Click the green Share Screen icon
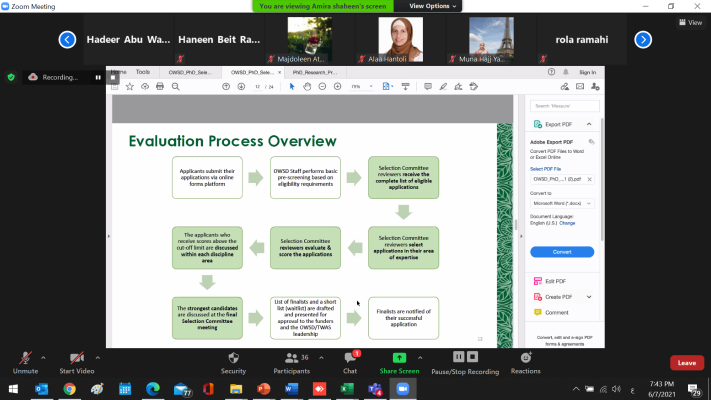This screenshot has width=711, height=400. point(400,357)
